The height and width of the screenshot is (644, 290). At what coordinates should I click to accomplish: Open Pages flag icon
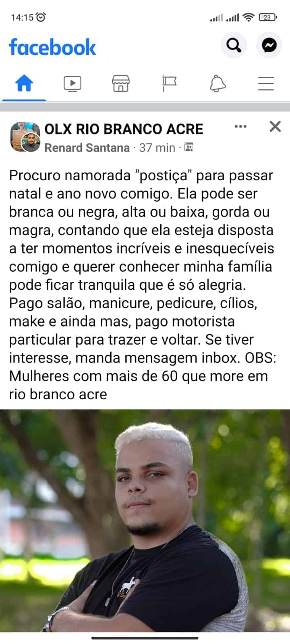click(169, 84)
